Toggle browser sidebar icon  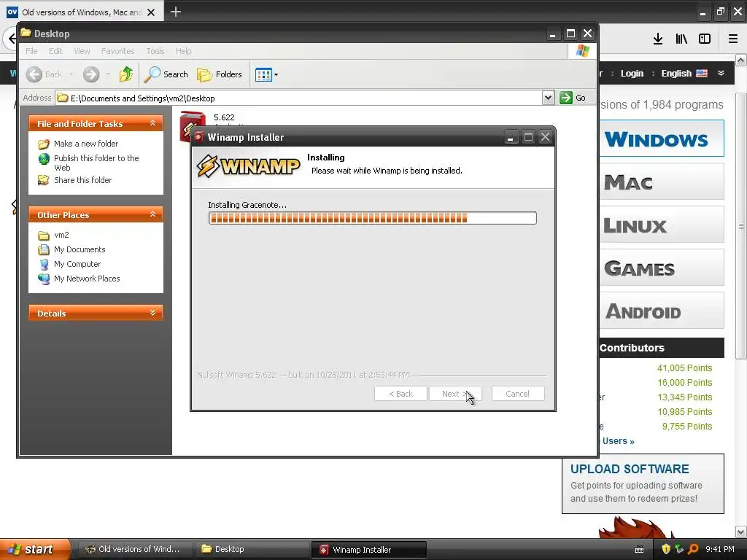705,39
